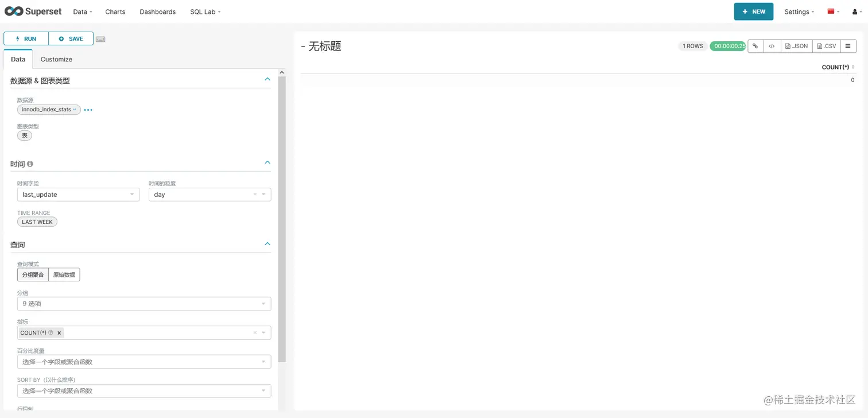Click the copy permalink icon above the chart
The height and width of the screenshot is (418, 868).
tap(755, 46)
